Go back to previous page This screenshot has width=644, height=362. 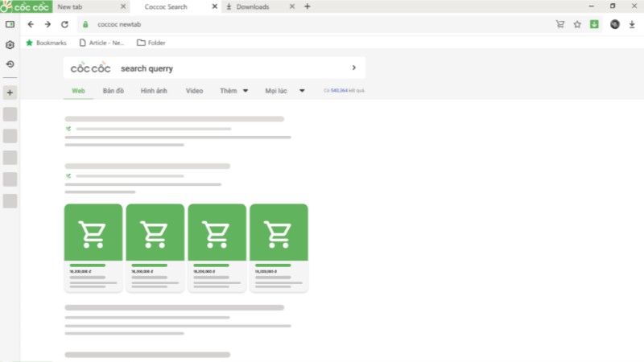click(x=31, y=24)
